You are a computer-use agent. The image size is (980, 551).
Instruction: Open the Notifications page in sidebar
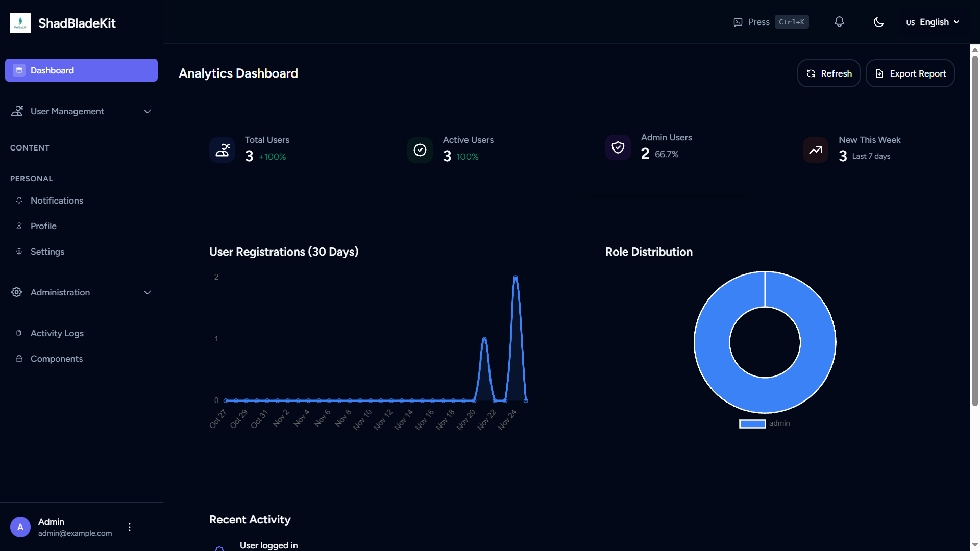pos(57,201)
